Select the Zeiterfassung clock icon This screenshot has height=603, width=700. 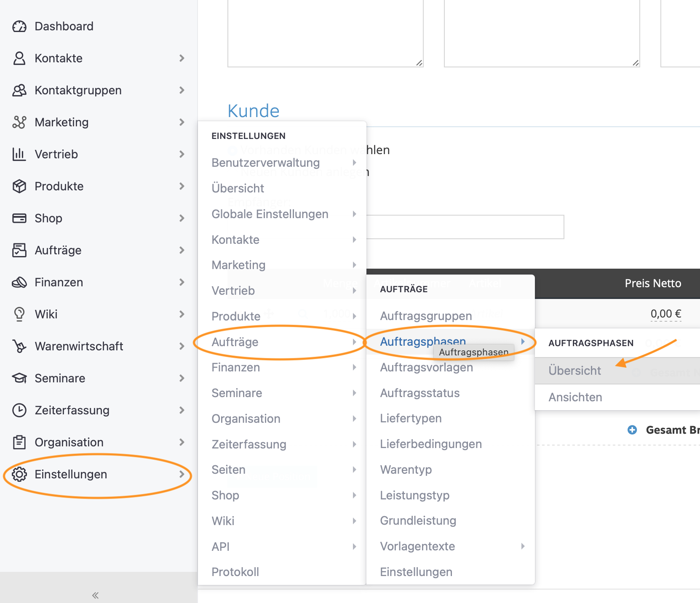tap(19, 410)
